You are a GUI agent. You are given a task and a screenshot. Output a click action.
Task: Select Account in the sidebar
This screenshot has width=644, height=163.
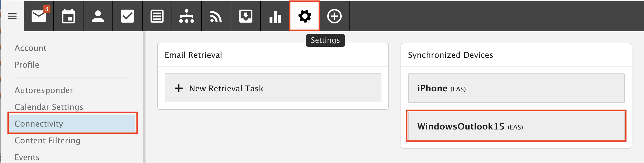[30, 48]
